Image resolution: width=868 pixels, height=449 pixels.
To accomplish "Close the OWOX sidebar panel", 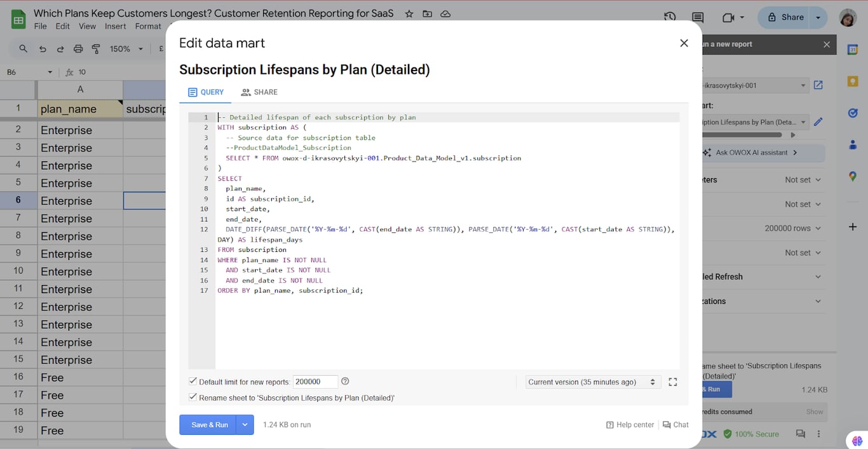I will point(827,45).
